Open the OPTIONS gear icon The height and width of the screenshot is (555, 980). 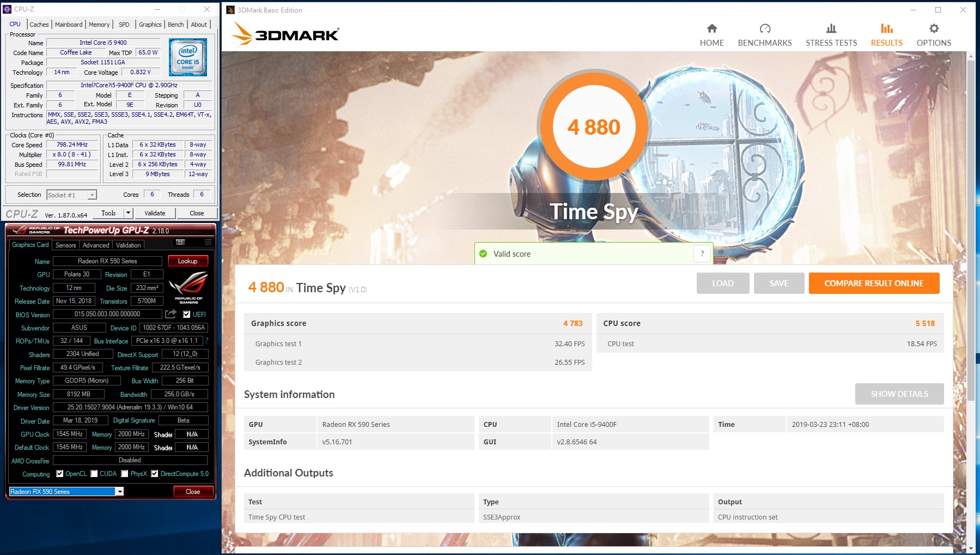934,28
